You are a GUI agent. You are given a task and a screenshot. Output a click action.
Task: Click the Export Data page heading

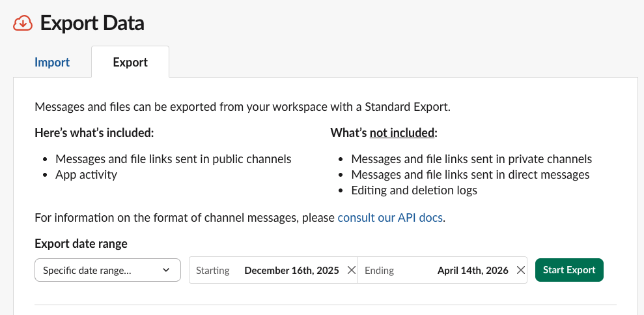pyautogui.click(x=92, y=23)
